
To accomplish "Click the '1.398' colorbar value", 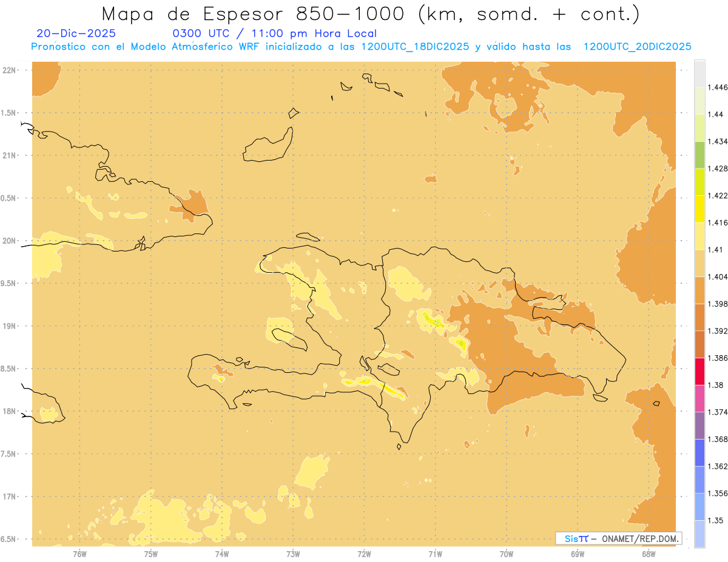I will tap(718, 304).
